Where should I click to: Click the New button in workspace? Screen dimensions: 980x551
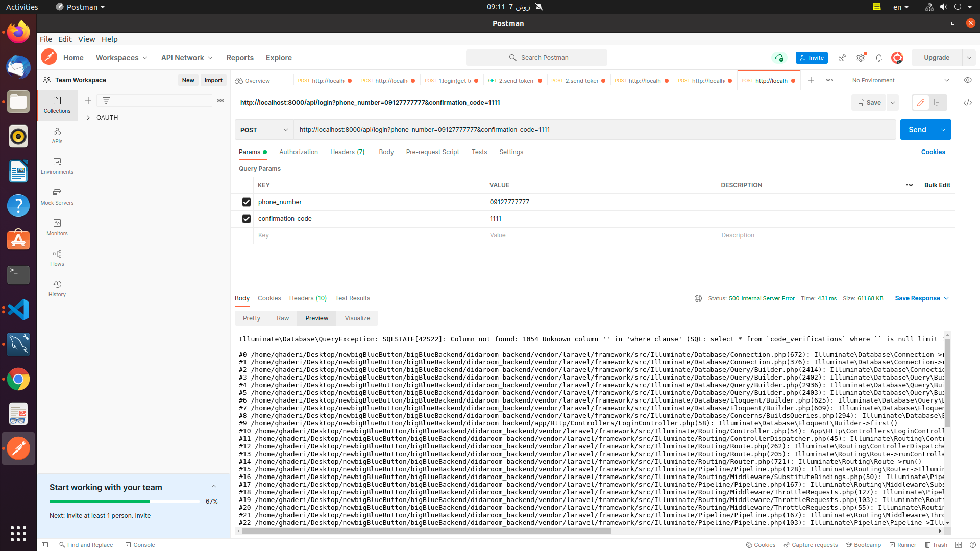(x=188, y=80)
